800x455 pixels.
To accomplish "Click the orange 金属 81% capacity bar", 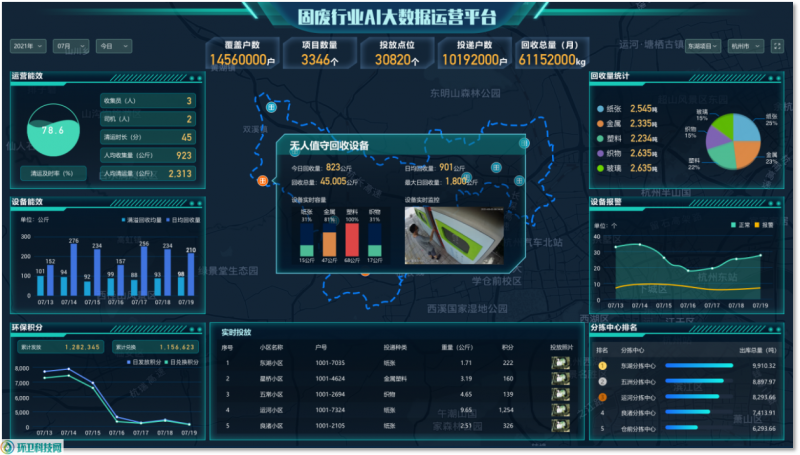I will click(x=329, y=244).
